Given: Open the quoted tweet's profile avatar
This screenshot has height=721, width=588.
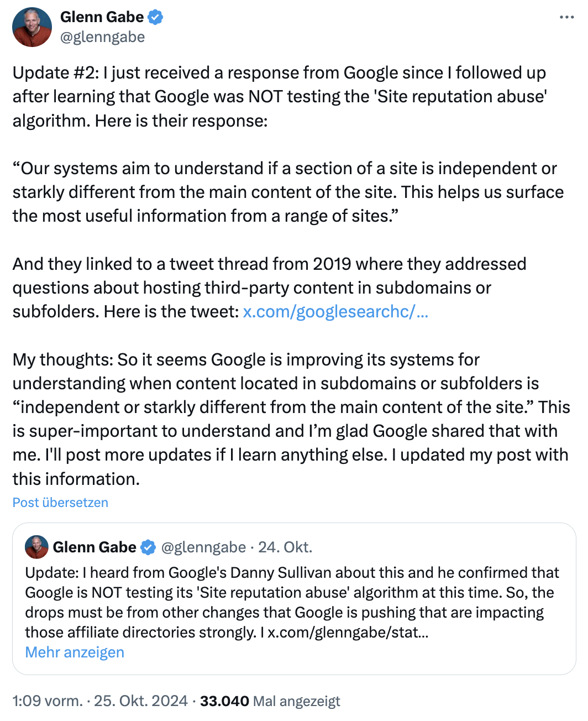Looking at the screenshot, I should (35, 548).
